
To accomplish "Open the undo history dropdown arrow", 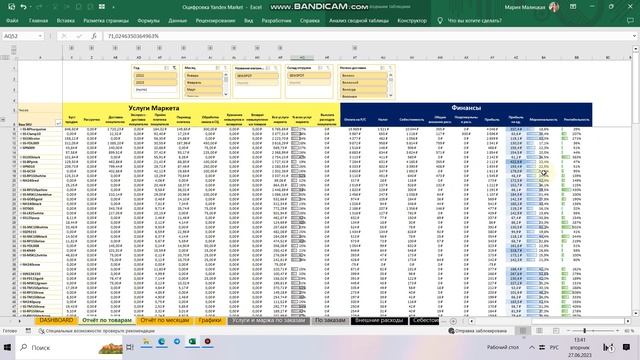I will tap(31, 7).
